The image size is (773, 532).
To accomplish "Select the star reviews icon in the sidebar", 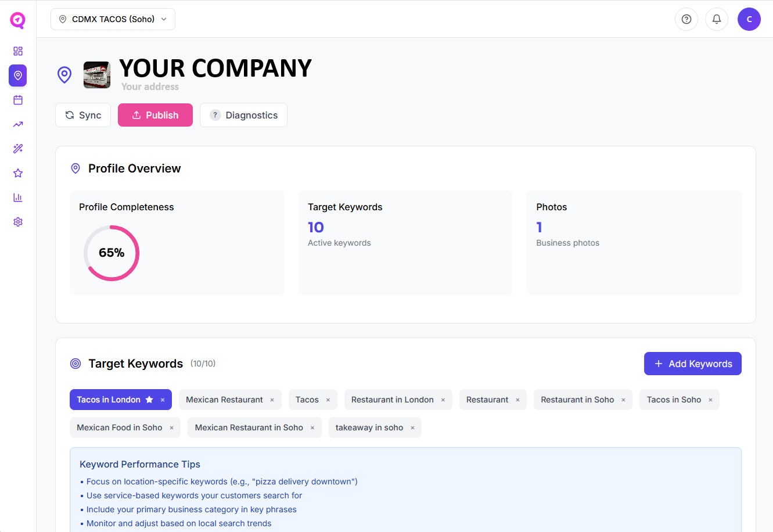I will coord(17,172).
